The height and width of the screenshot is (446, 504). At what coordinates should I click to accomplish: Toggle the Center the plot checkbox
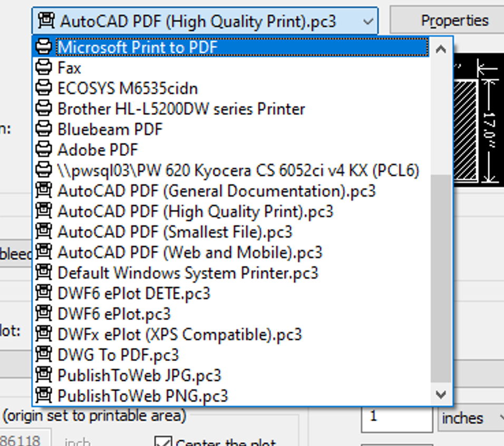163,441
